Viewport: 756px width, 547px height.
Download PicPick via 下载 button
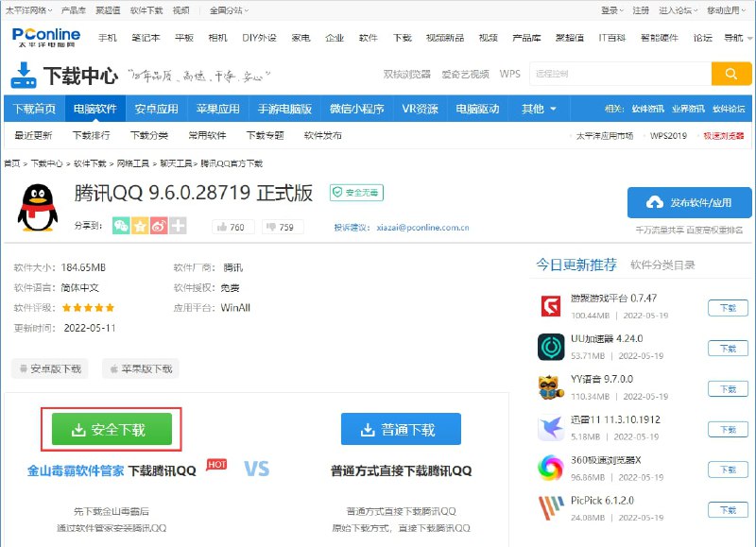(x=728, y=510)
